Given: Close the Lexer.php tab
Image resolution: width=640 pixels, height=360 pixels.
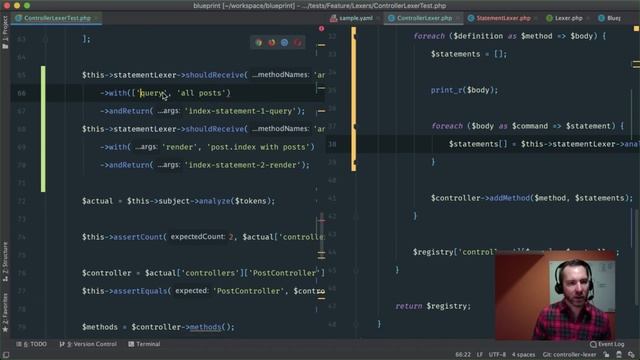Looking at the screenshot, I should pyautogui.click(x=588, y=18).
